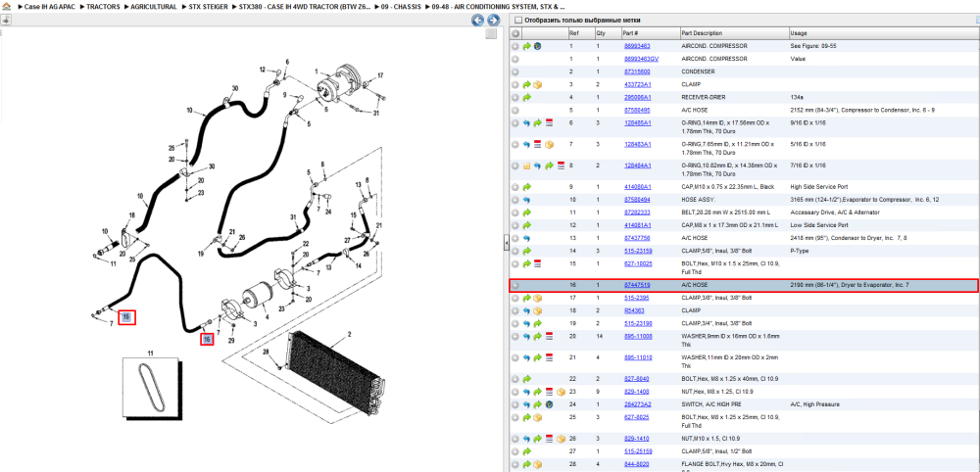The image size is (980, 472).
Task: Sort by the 'Ref' column header
Action: [x=573, y=33]
